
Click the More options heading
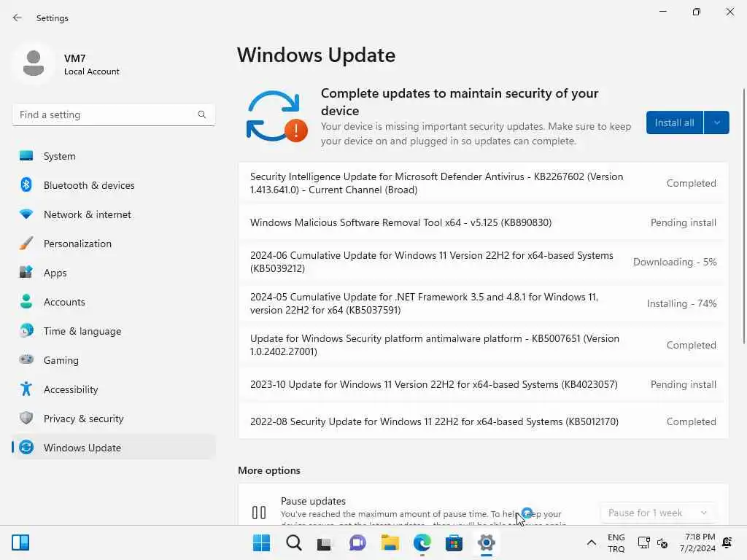point(269,470)
